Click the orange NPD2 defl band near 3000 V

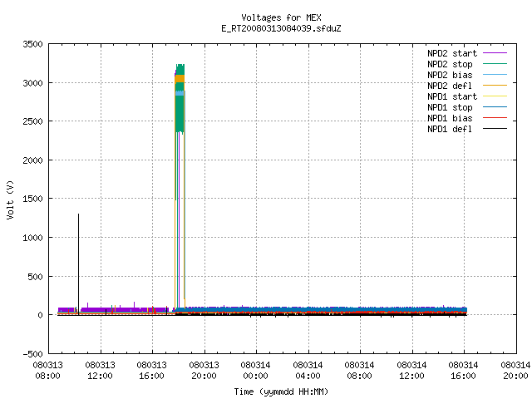point(180,79)
